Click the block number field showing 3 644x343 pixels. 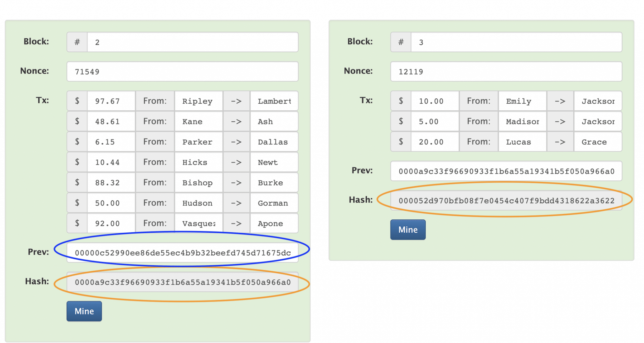516,42
